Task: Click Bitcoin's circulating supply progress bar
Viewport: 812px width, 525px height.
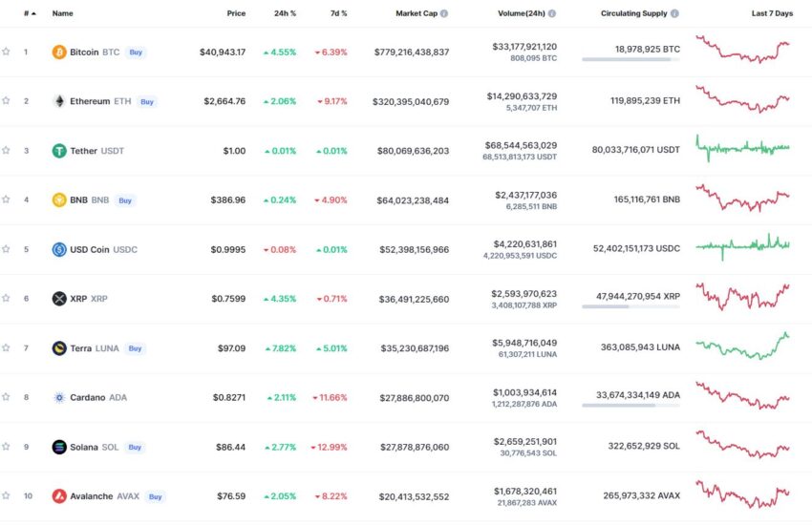Action: [x=630, y=60]
